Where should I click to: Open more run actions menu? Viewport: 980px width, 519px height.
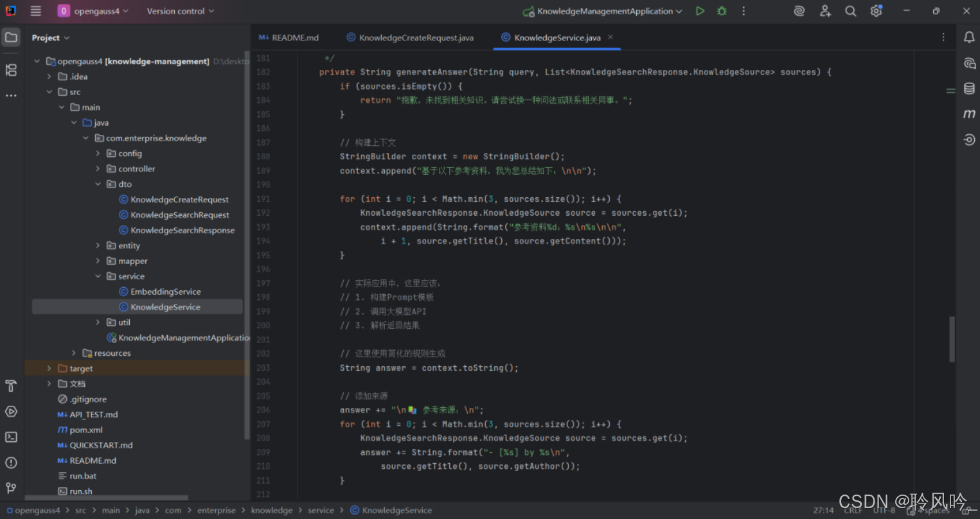(x=744, y=11)
